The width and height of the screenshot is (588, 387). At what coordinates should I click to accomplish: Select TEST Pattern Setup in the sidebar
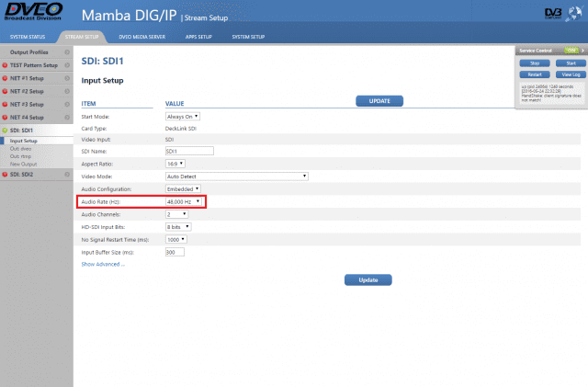(34, 65)
